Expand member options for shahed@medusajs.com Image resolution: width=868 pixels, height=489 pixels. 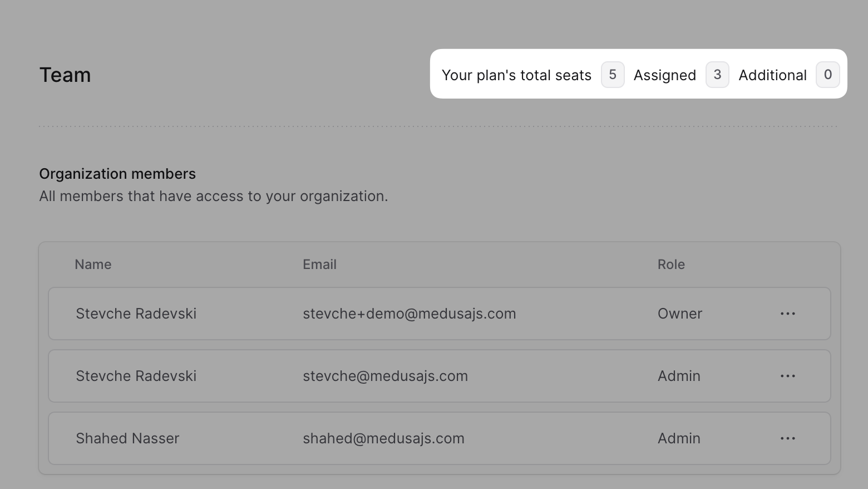pos(788,438)
